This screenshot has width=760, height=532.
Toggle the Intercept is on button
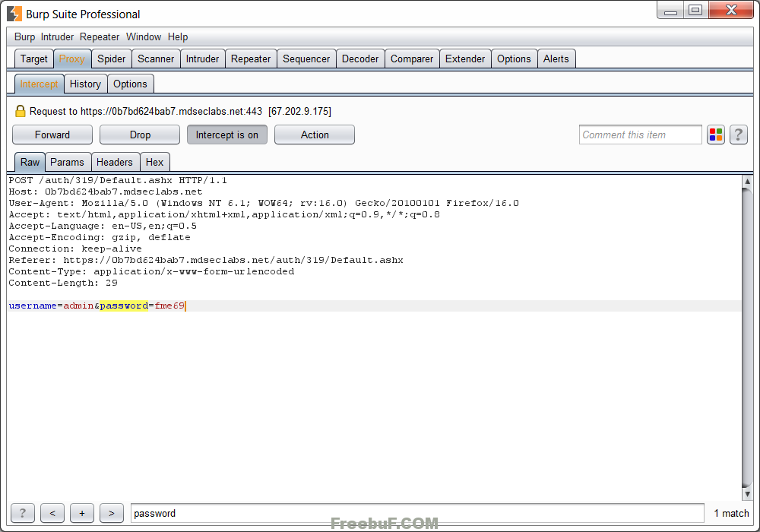tap(226, 135)
